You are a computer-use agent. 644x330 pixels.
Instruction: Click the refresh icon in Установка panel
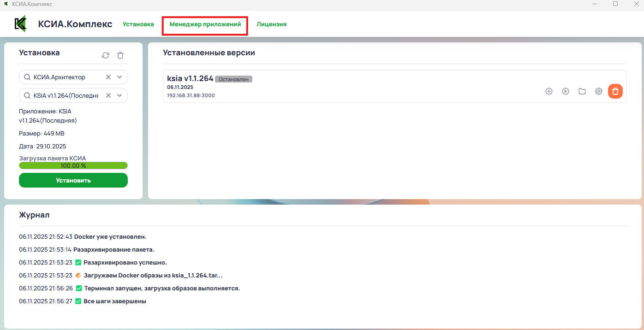point(106,55)
